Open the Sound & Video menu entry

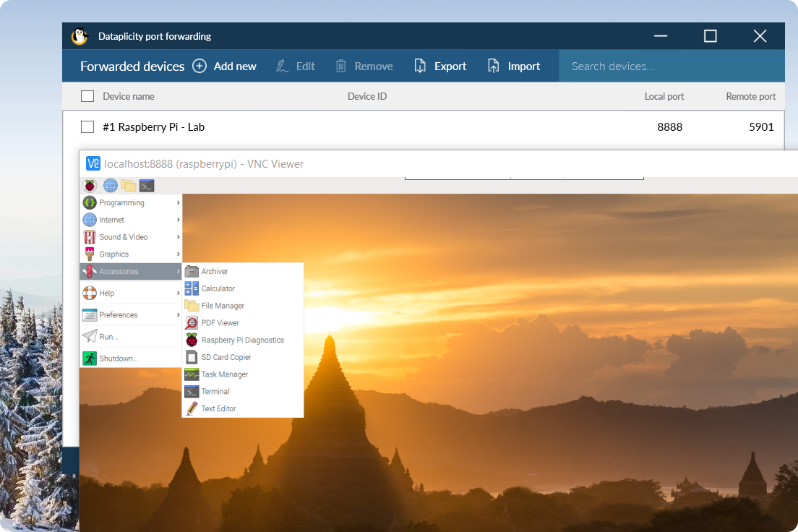[x=132, y=237]
